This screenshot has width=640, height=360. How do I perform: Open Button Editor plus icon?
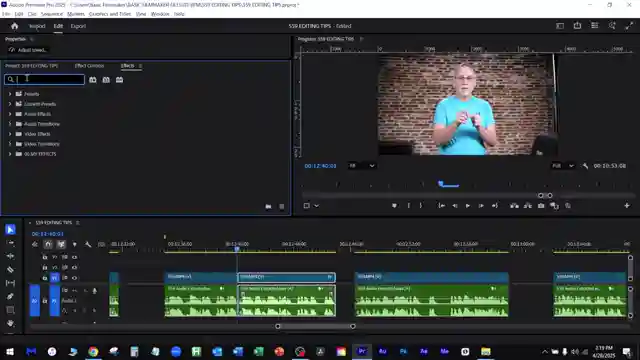click(627, 206)
